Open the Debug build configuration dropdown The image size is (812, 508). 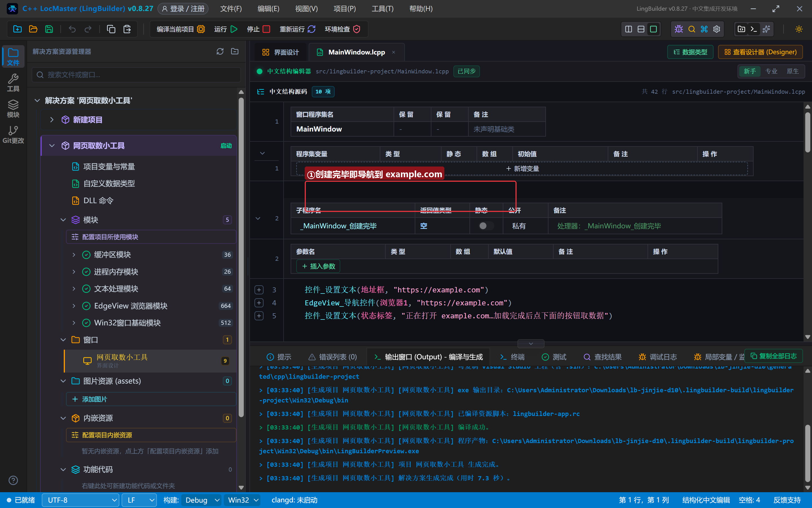pyautogui.click(x=202, y=500)
